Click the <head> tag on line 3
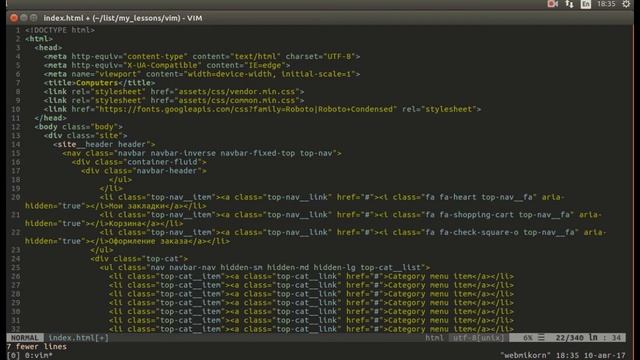 click(x=48, y=48)
